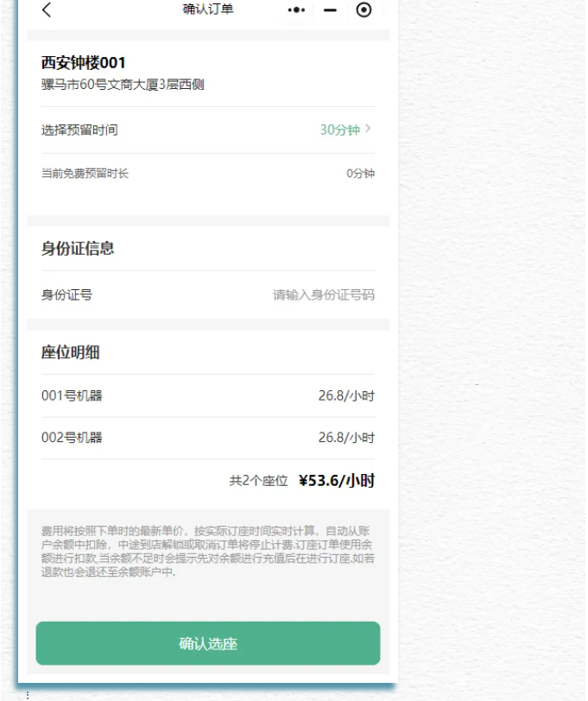Click the 确认订单 page title
Screen dimensions: 588x701
coord(208,9)
